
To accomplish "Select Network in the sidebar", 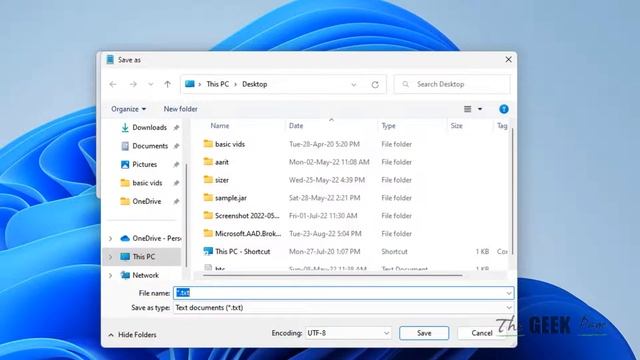I will pos(145,275).
